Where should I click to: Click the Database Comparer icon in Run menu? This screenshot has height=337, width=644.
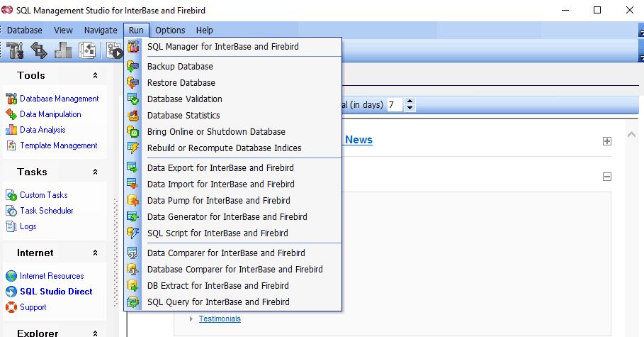132,270
